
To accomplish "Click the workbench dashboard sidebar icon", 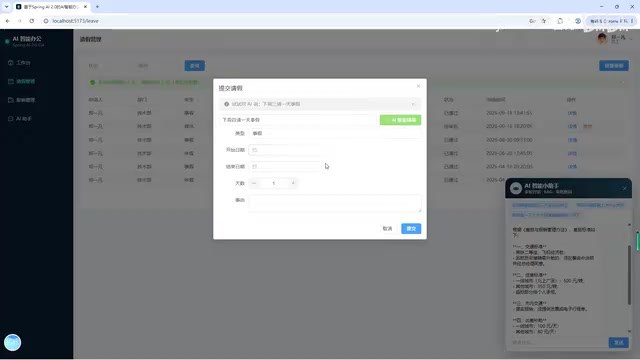I will [x=11, y=62].
